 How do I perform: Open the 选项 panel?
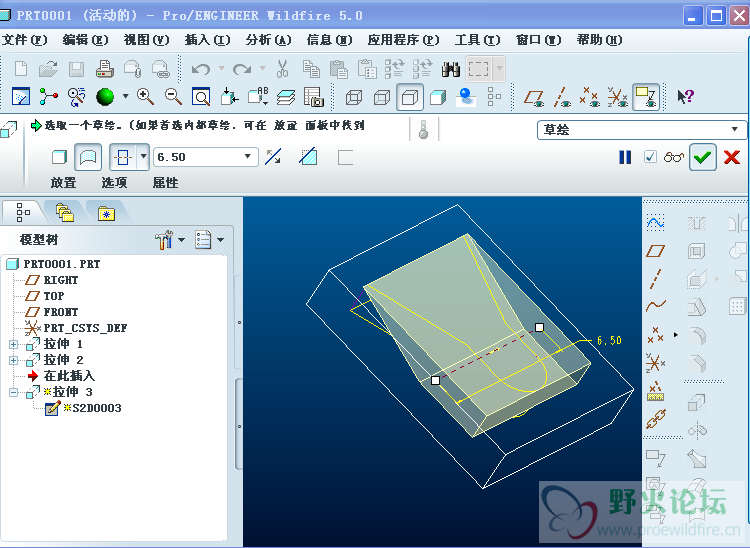tap(114, 183)
